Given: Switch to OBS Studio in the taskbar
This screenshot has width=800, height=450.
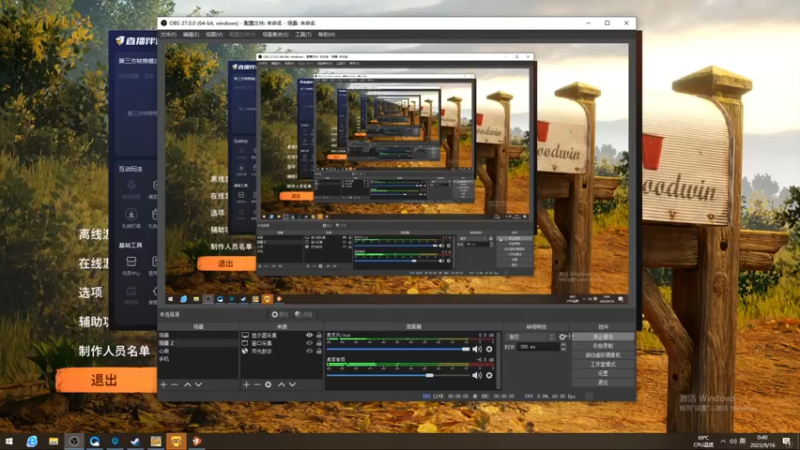Looking at the screenshot, I should 74,441.
